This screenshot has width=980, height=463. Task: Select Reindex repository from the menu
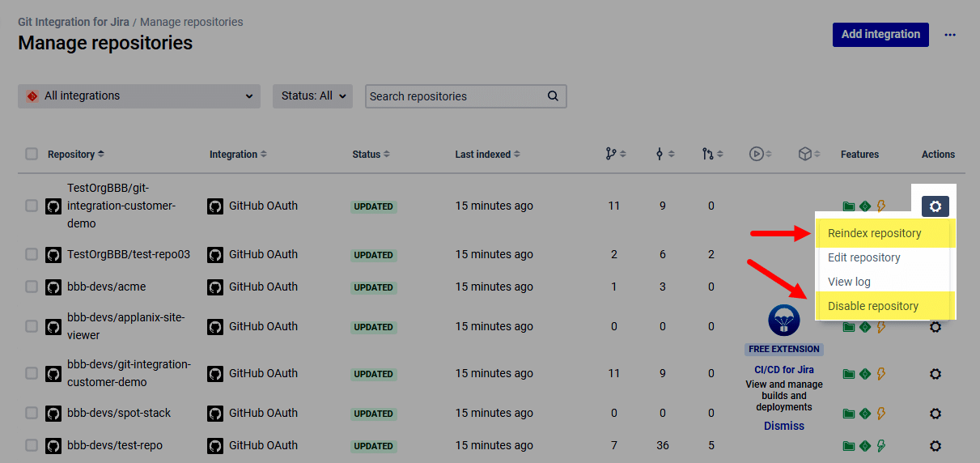885,233
